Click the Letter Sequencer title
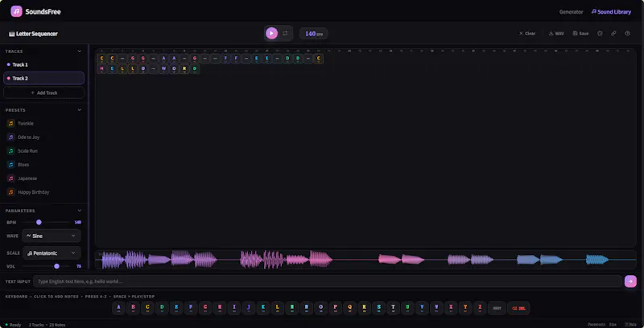 [x=33, y=34]
